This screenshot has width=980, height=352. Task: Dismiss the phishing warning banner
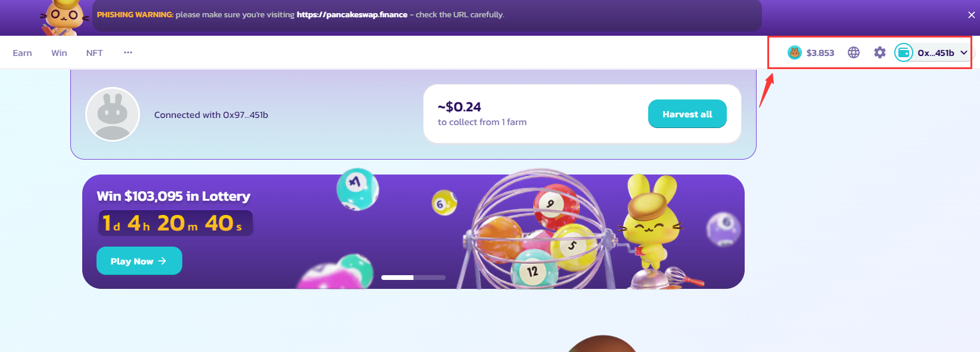tap(972, 15)
